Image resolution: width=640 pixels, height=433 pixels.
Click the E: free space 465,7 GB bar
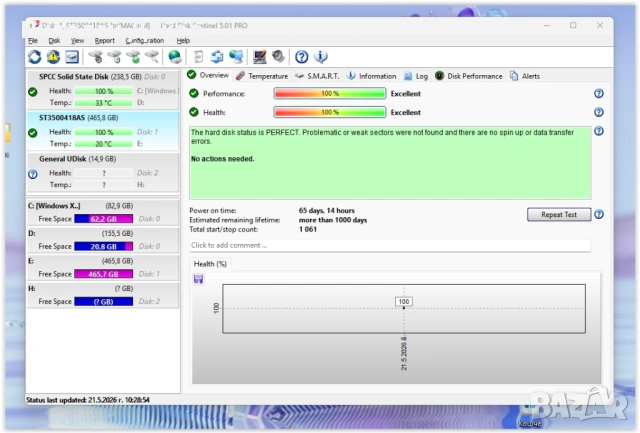point(104,274)
